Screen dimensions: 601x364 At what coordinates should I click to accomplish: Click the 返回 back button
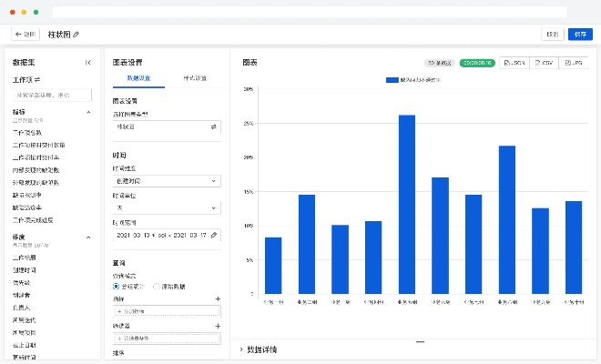coord(25,34)
